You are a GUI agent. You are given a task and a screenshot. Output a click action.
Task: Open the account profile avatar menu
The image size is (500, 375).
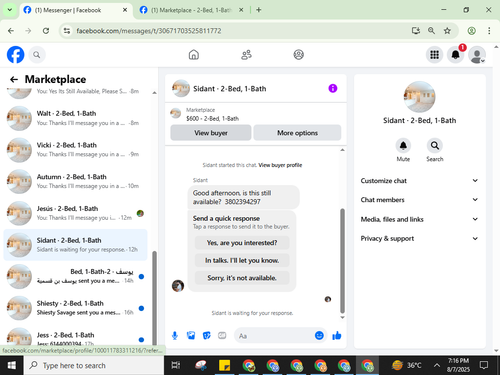click(477, 55)
